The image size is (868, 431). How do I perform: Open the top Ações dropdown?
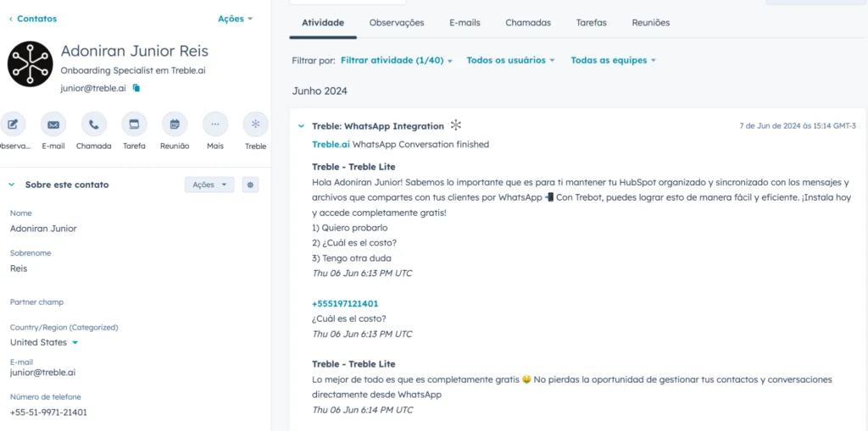click(x=236, y=19)
